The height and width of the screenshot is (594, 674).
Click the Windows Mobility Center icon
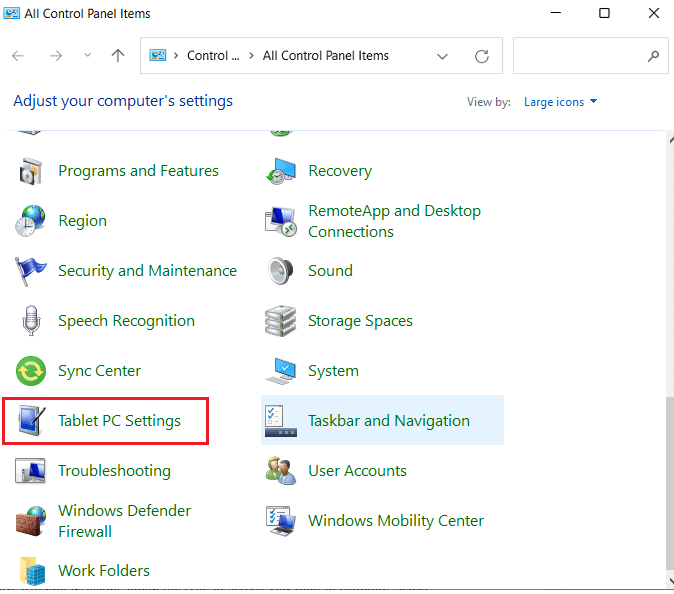281,521
